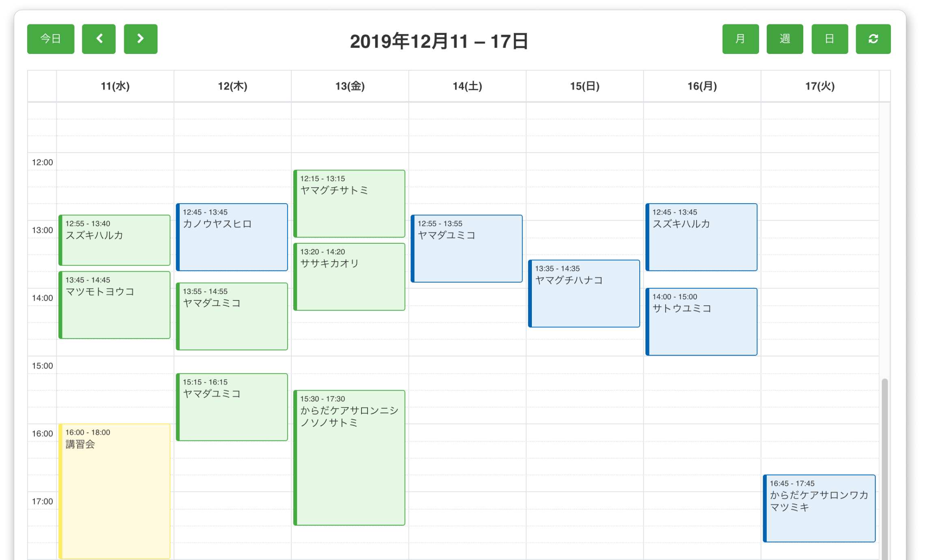Image resolution: width=927 pixels, height=560 pixels.
Task: Select サトウユミコ's Monday 14:00 booking
Action: point(701,321)
